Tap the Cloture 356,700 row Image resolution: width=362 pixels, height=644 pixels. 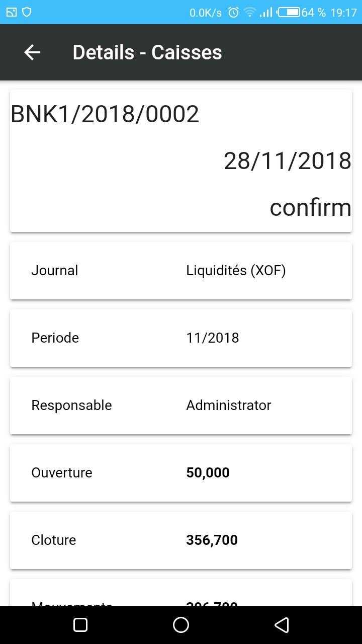(x=181, y=540)
